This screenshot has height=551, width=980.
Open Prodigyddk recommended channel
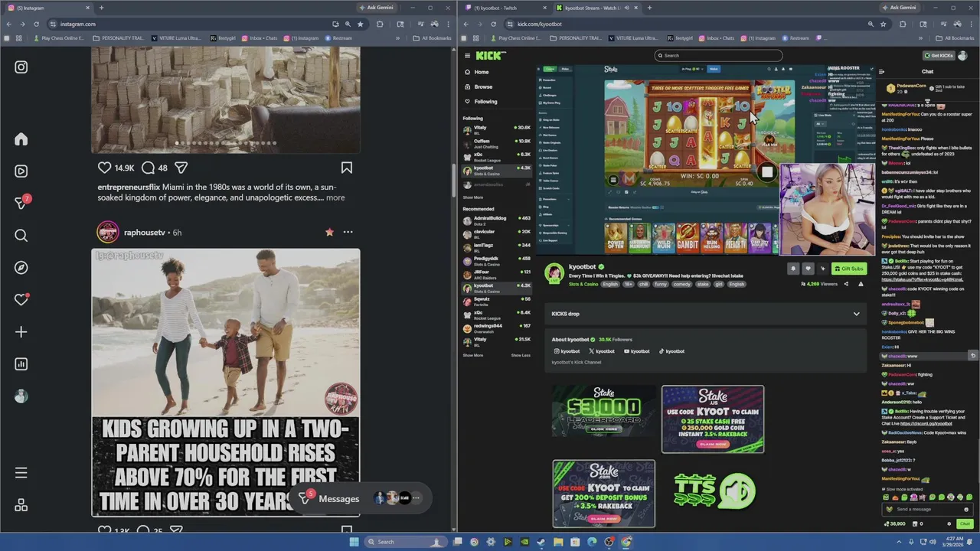click(x=497, y=260)
